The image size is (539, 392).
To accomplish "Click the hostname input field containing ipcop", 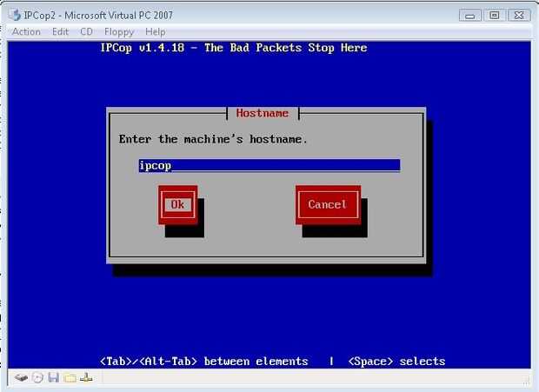I will click(x=269, y=166).
